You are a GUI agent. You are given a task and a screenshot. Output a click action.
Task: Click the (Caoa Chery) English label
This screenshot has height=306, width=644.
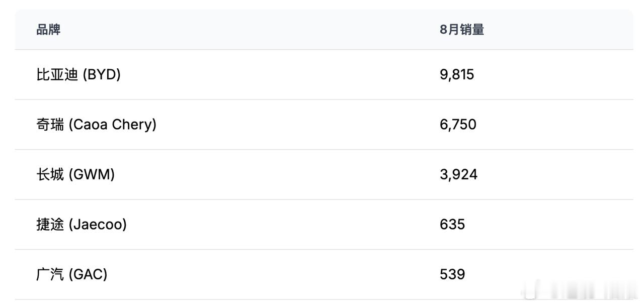113,124
